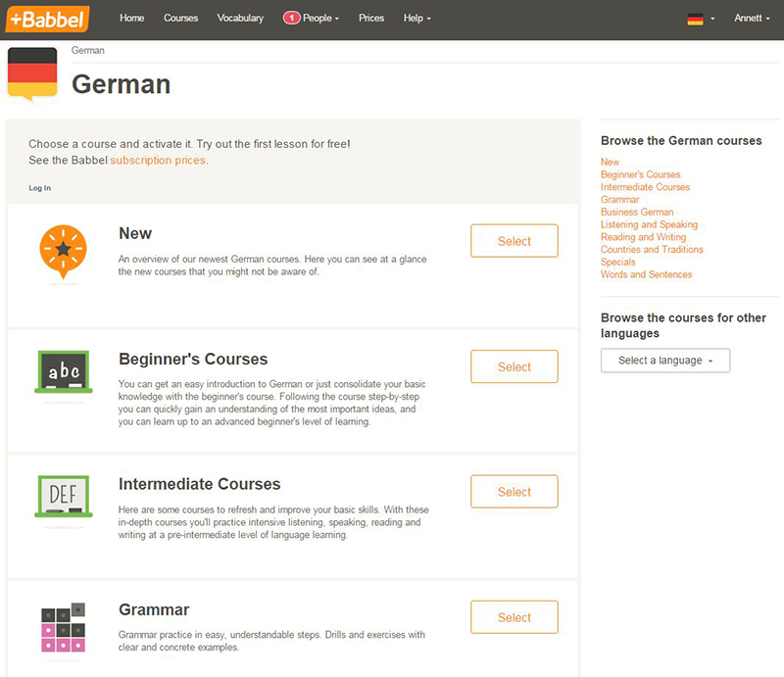Viewport: 784px width, 677px height.
Task: Select the Grammar course category
Action: tap(514, 617)
